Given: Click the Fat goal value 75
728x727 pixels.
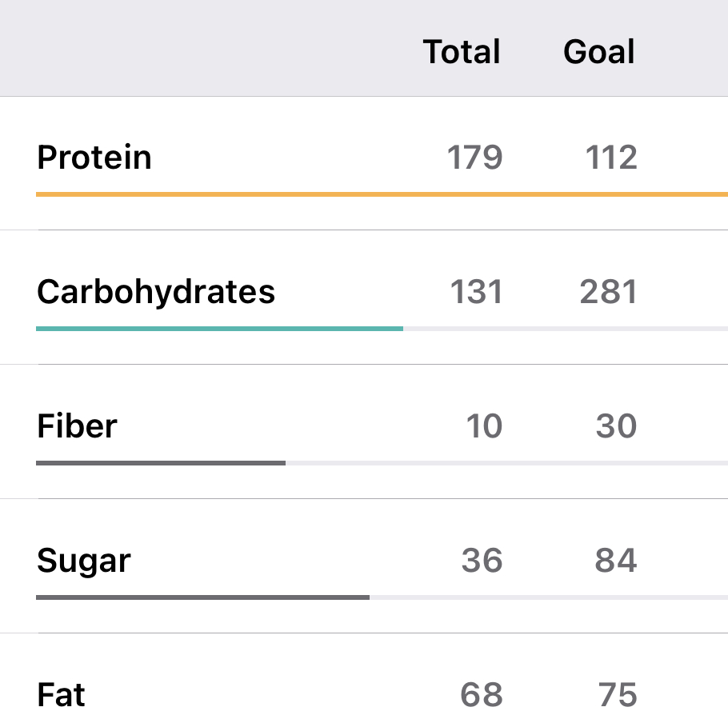Looking at the screenshot, I should pyautogui.click(x=618, y=695).
